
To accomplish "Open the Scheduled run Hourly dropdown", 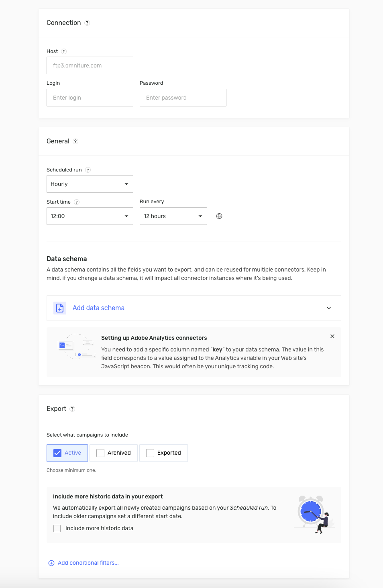I will tap(90, 184).
